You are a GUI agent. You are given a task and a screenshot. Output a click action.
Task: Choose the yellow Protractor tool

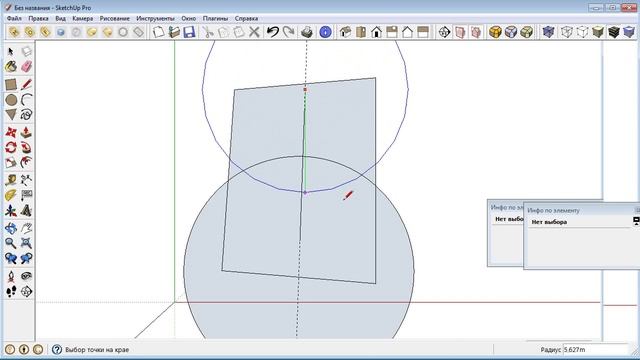click(x=11, y=195)
